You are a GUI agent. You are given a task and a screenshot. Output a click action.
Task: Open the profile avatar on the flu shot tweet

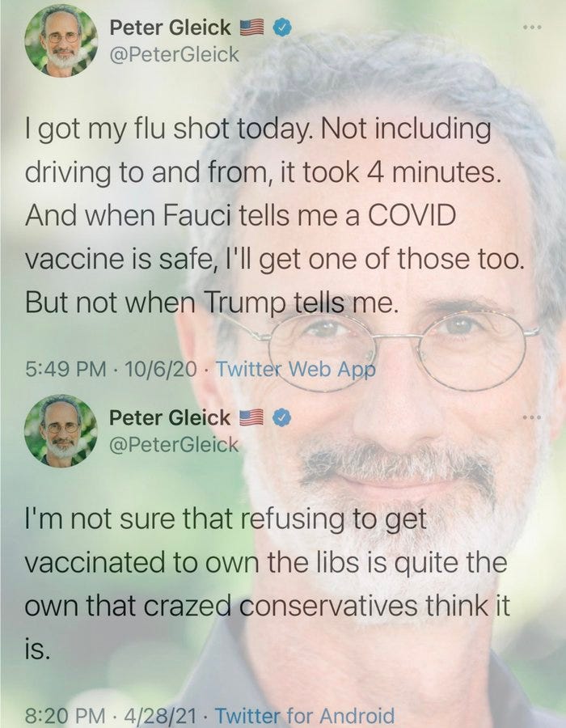61,40
